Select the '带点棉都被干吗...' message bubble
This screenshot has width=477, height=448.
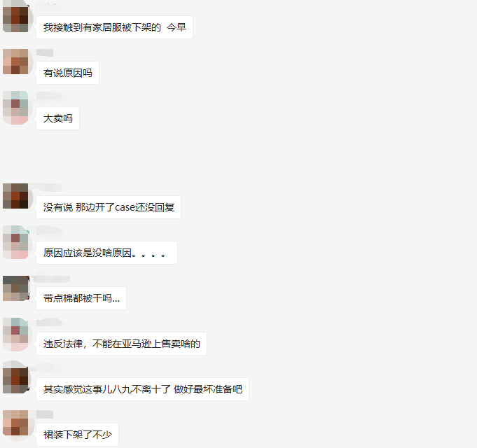tap(81, 298)
